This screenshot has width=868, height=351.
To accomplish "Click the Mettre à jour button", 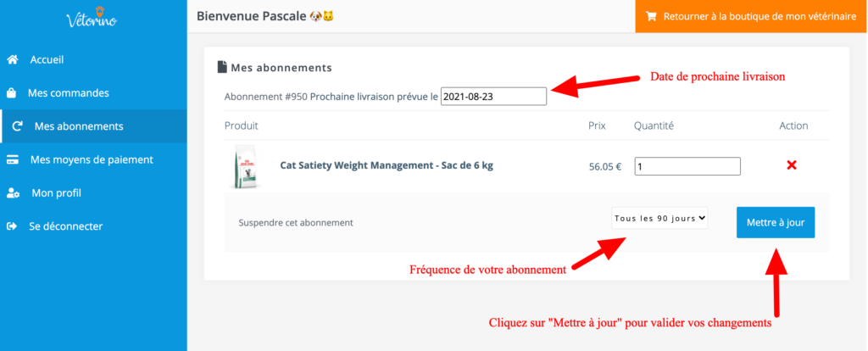I will tap(776, 223).
